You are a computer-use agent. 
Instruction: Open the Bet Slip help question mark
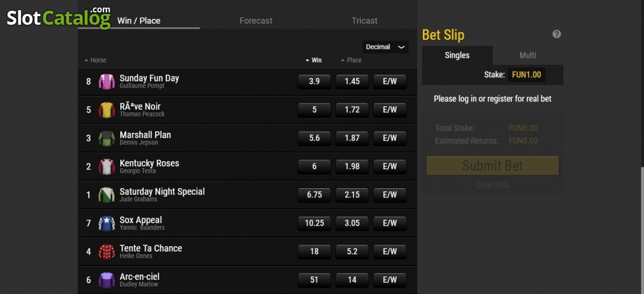click(x=557, y=34)
